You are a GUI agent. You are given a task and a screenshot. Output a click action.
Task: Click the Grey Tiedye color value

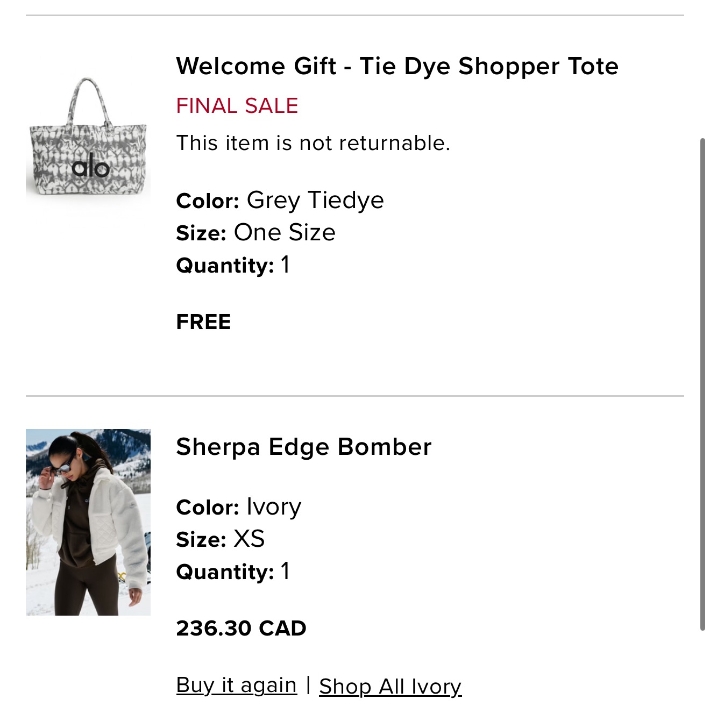click(314, 199)
